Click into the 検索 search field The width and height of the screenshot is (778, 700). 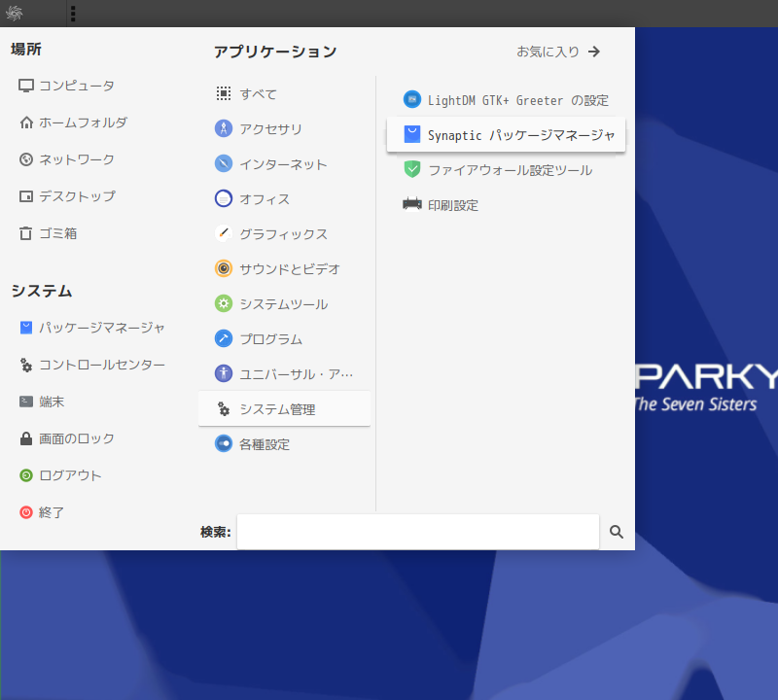point(418,532)
